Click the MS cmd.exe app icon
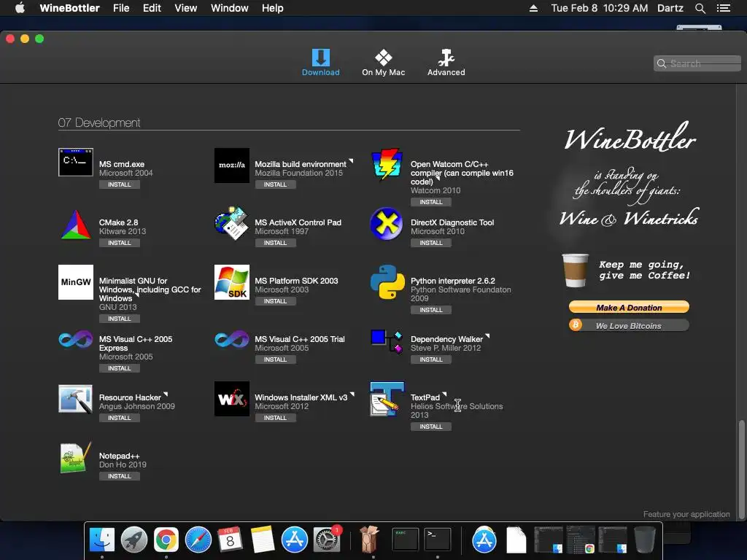This screenshot has height=560, width=747. point(76,163)
